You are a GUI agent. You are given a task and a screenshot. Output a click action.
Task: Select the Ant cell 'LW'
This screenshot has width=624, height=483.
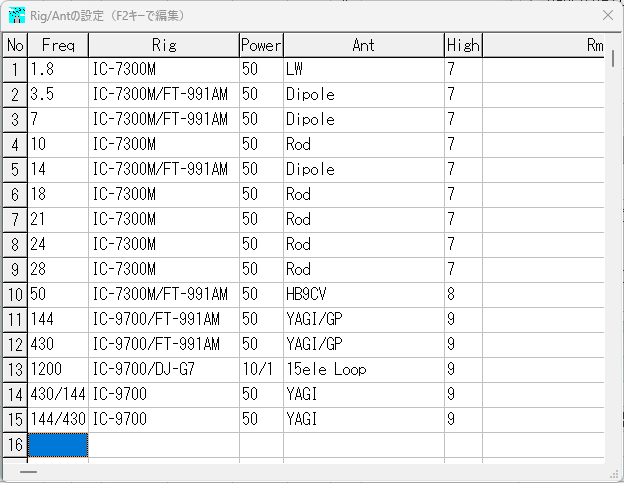[x=364, y=70]
